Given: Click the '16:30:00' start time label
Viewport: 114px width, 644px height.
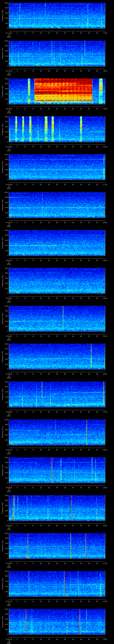Looking at the screenshot, I should point(9,563).
